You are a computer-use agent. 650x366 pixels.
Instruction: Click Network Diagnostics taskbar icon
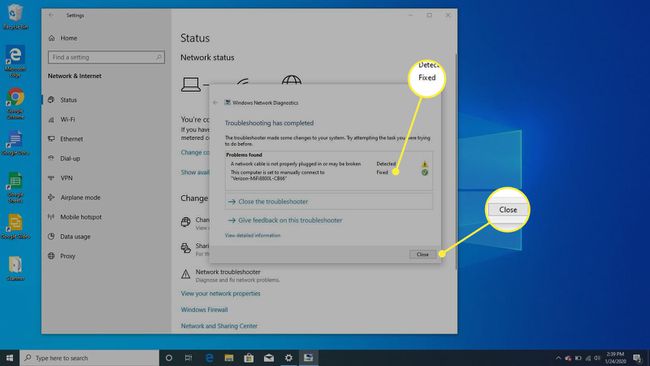point(308,358)
